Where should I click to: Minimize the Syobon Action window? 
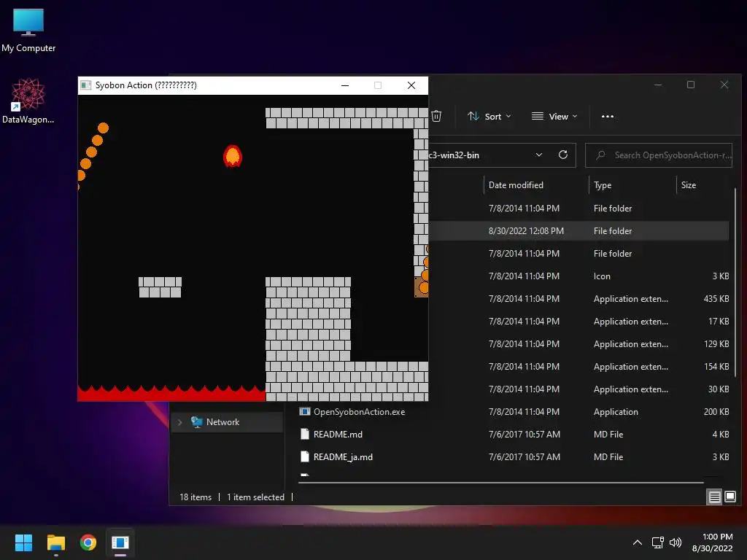pos(345,85)
